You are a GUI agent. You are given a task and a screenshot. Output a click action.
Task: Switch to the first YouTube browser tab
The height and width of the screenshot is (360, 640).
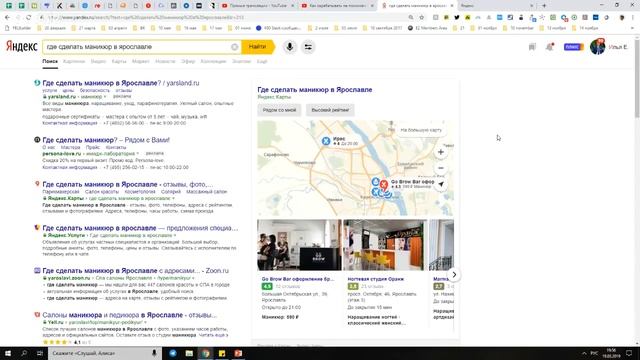258,6
